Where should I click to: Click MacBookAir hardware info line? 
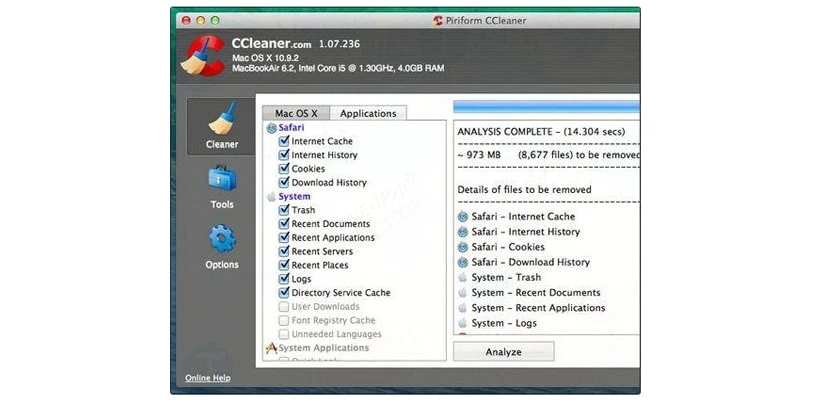pyautogui.click(x=338, y=69)
